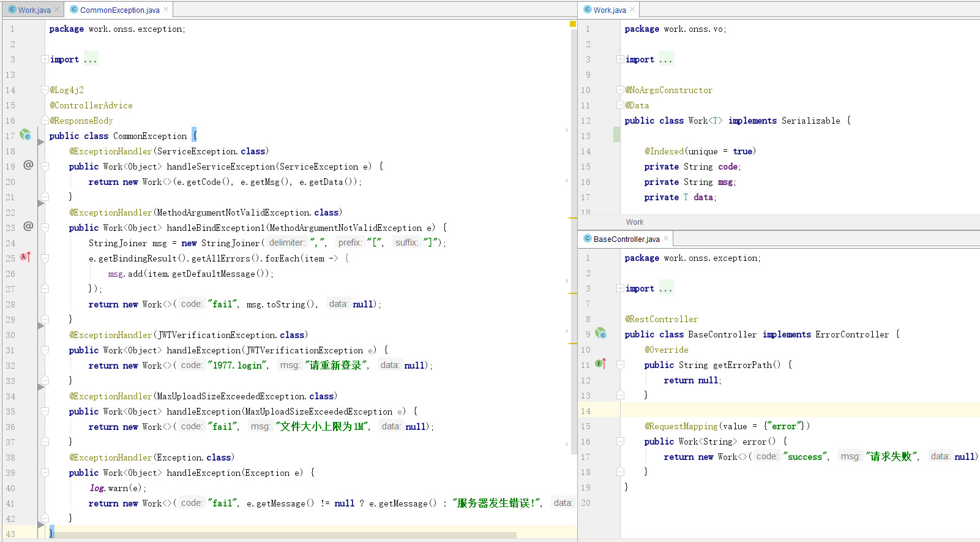Click the Work breadcrumb below the right editor
The height and width of the screenshot is (542, 980).
point(634,222)
